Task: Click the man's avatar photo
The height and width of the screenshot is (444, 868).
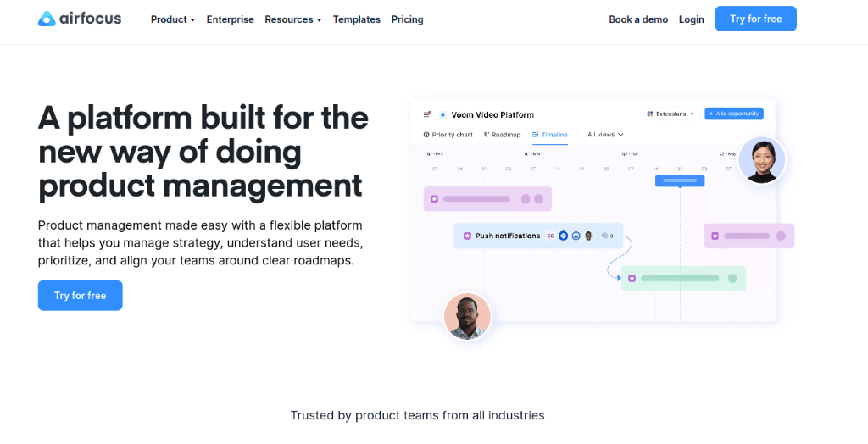Action: (x=468, y=316)
